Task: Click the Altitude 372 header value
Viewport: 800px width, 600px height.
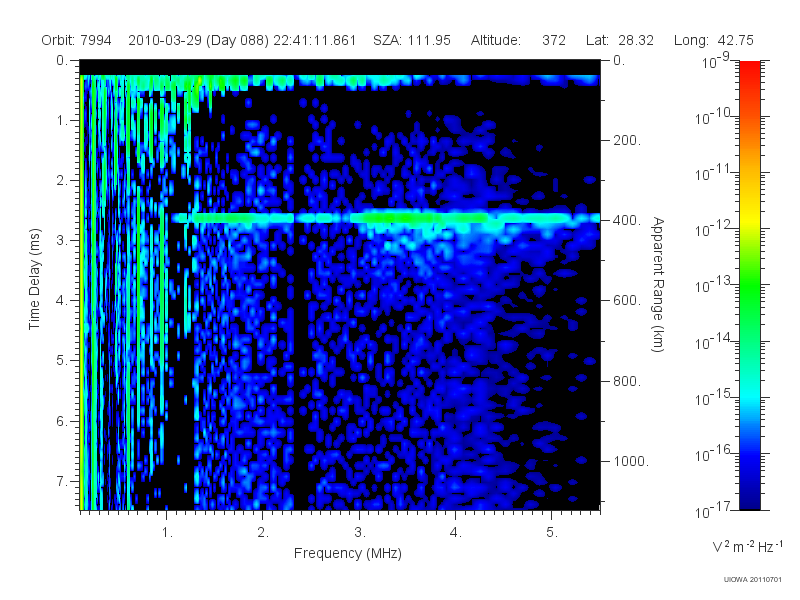Action: click(x=518, y=40)
